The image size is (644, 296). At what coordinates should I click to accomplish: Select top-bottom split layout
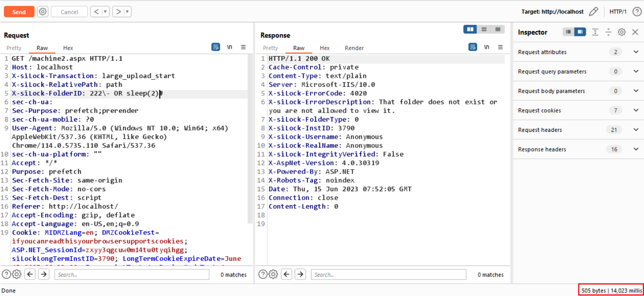484,29
